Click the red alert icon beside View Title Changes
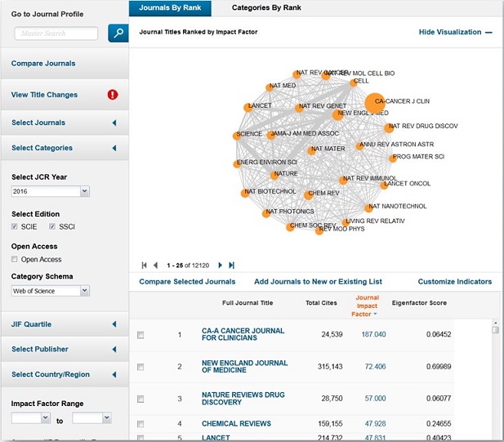Viewport: 504px width, 442px height. [x=113, y=95]
